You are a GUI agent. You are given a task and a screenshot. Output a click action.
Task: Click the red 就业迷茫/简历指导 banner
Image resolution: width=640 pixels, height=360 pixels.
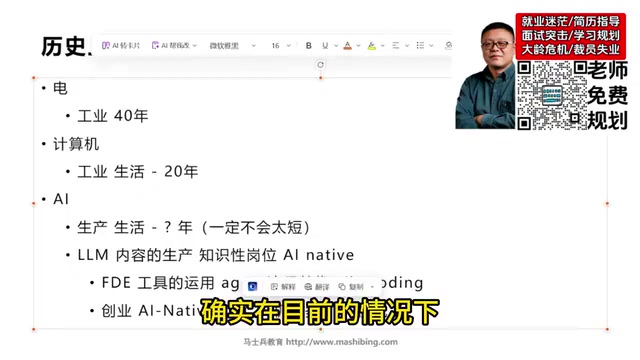(x=571, y=36)
